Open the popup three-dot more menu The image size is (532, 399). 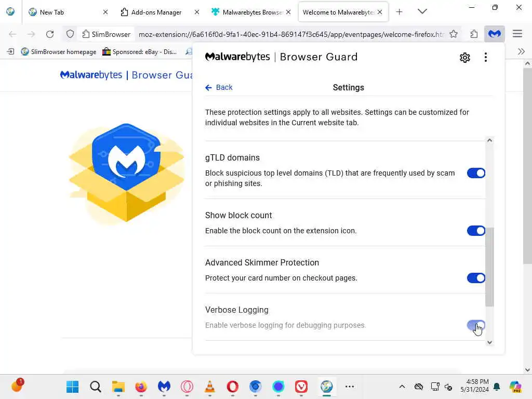pyautogui.click(x=486, y=57)
